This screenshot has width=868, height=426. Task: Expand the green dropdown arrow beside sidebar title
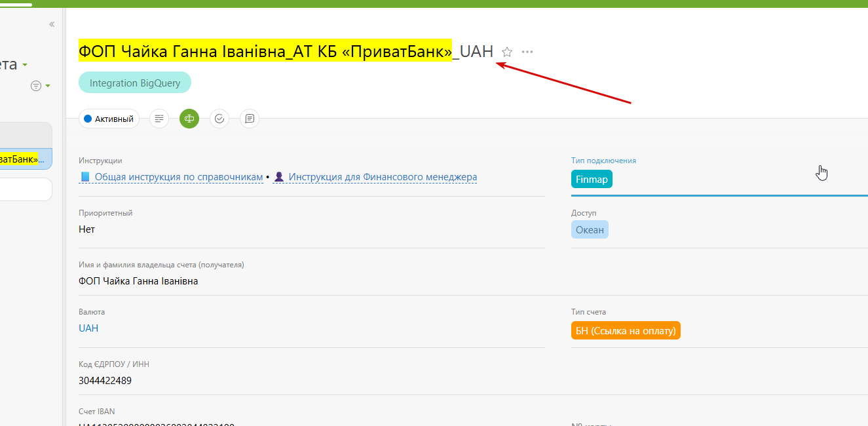pos(25,65)
